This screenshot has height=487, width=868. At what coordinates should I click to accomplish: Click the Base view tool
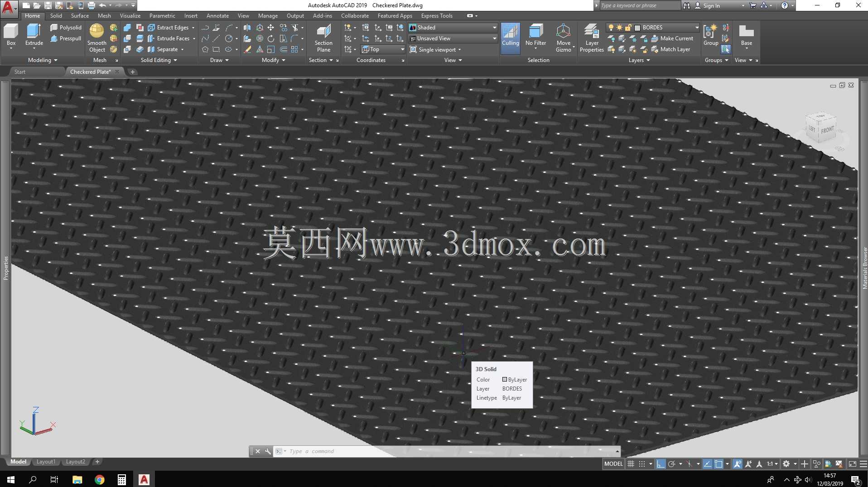pyautogui.click(x=746, y=35)
